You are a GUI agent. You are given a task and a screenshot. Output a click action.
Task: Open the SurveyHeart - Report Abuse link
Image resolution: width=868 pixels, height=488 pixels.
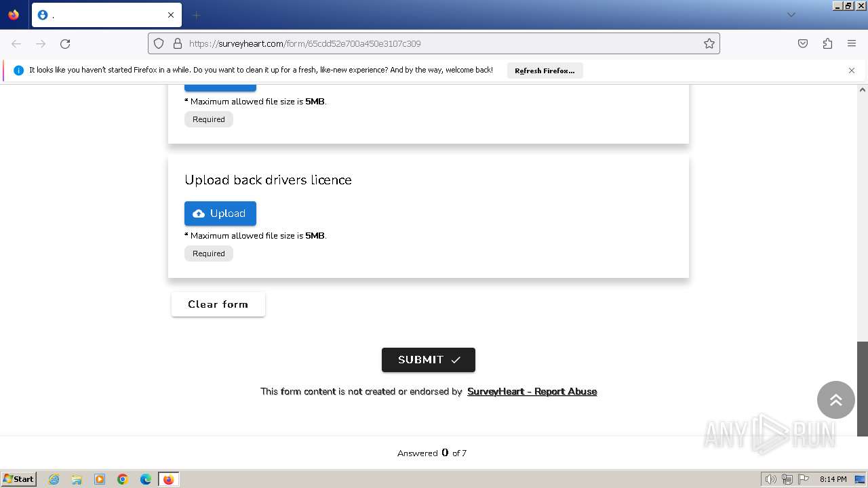(532, 391)
